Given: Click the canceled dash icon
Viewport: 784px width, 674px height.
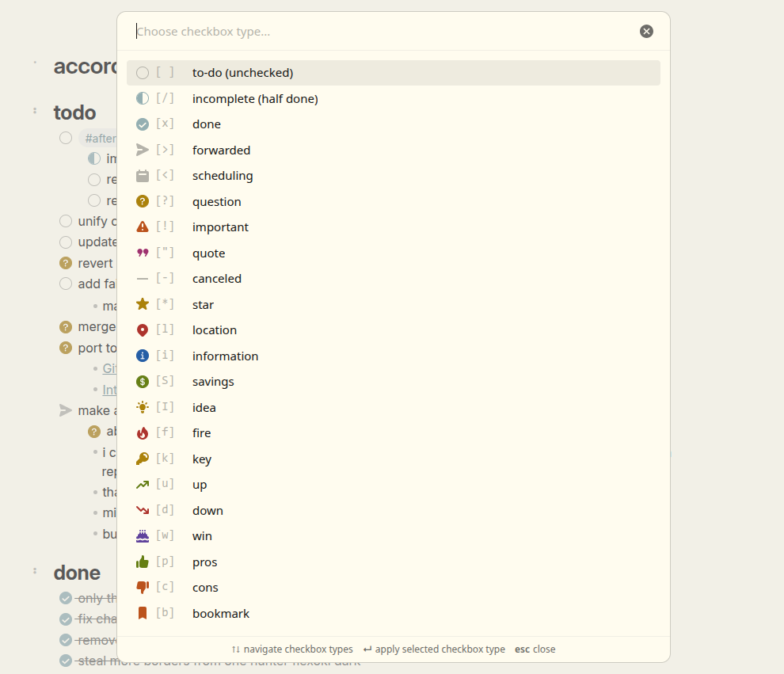Looking at the screenshot, I should (143, 279).
